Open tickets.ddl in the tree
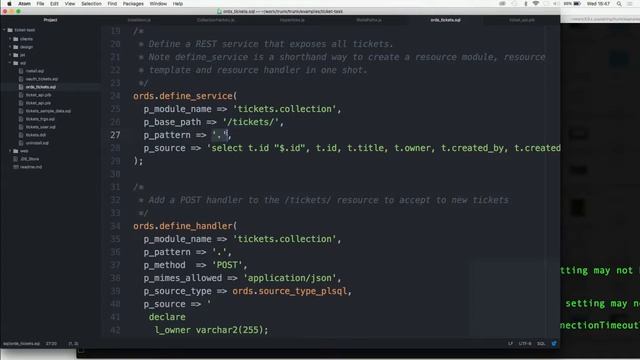The image size is (640, 360). coord(36,135)
